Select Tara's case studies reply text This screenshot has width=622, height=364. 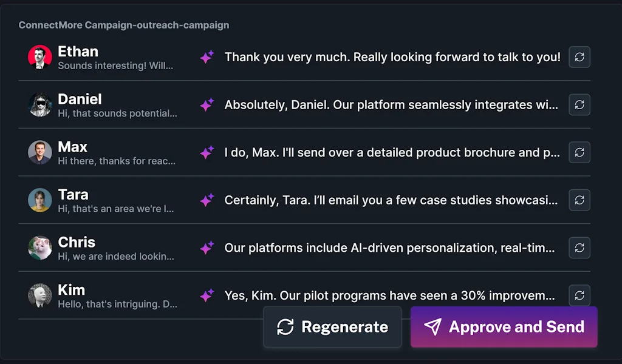[x=391, y=200]
